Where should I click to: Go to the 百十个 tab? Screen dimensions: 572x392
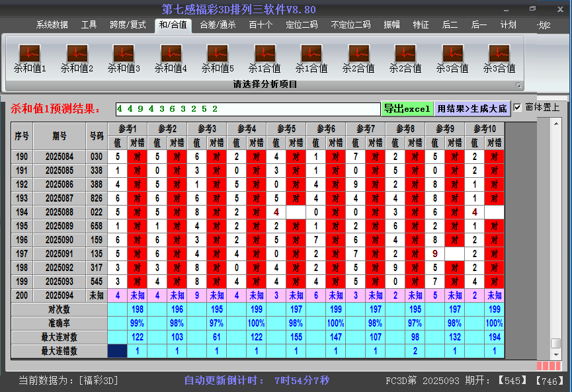pyautogui.click(x=261, y=25)
